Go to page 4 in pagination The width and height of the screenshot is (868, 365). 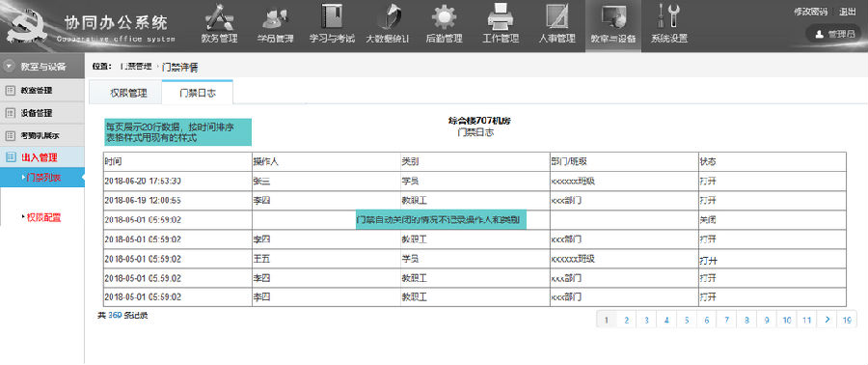point(666,320)
